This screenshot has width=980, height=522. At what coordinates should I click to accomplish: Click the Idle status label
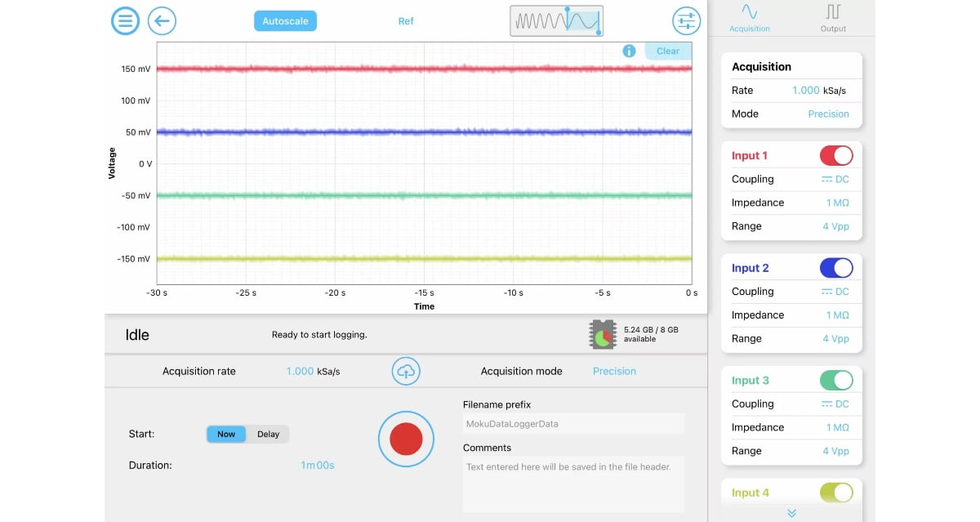point(137,335)
